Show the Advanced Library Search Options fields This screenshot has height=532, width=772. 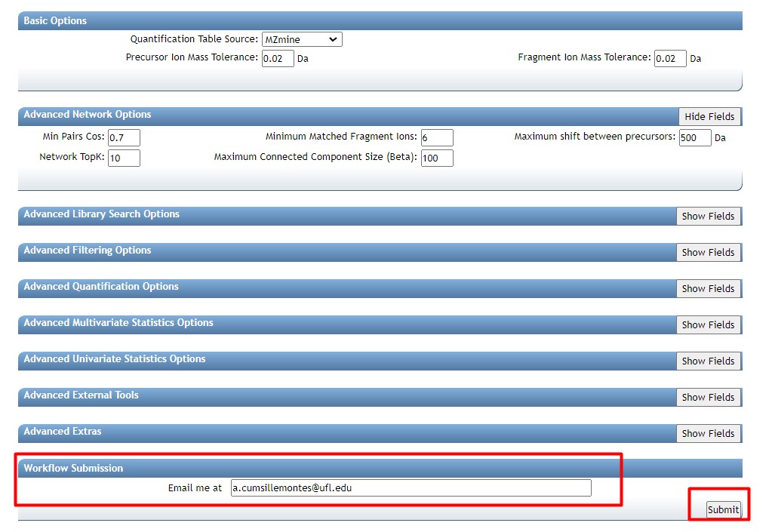(x=708, y=216)
